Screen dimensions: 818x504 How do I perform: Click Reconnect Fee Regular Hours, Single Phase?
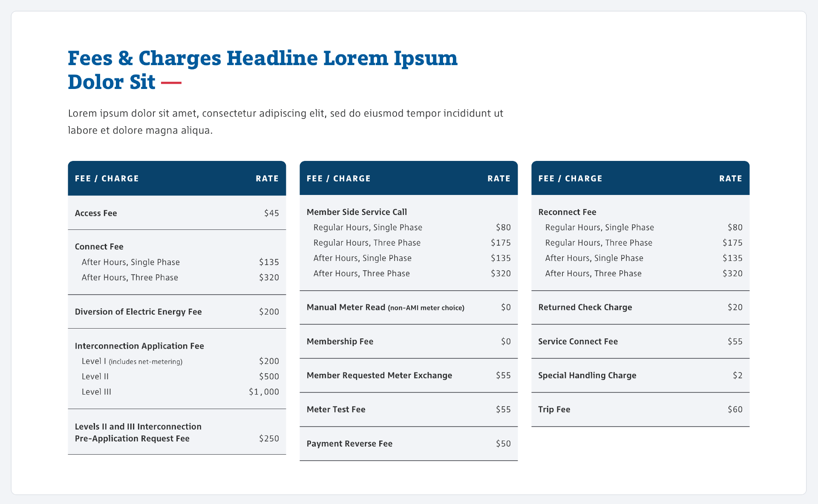tap(599, 227)
